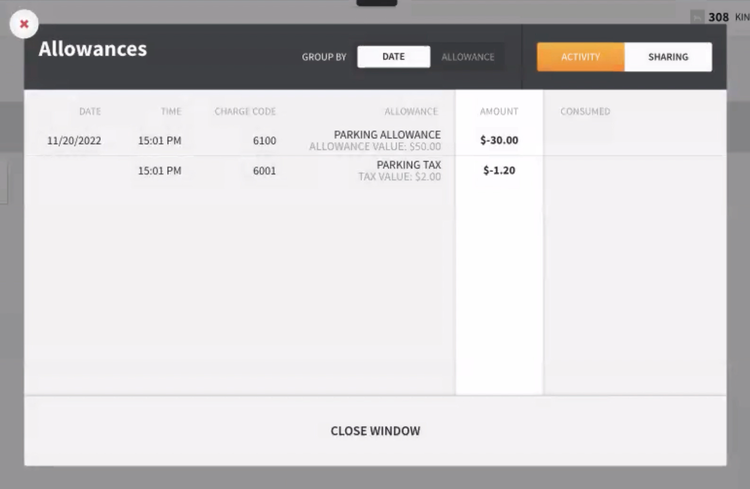Click the Time column header
This screenshot has width=750, height=489.
[171, 111]
